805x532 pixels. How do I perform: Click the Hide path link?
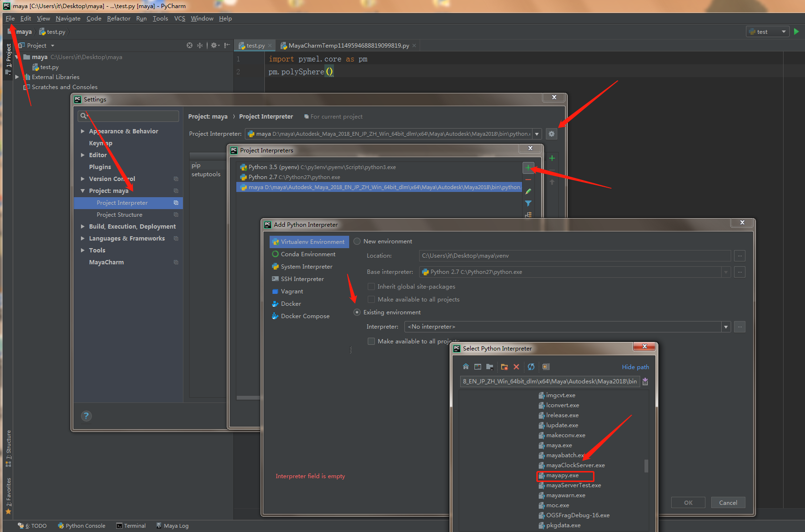tap(635, 367)
